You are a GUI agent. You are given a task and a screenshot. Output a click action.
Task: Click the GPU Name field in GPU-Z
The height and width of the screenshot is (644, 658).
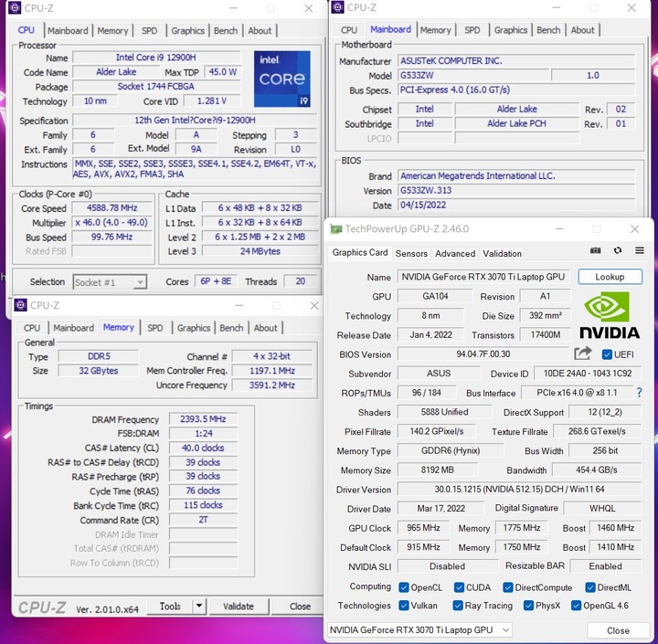(x=483, y=277)
